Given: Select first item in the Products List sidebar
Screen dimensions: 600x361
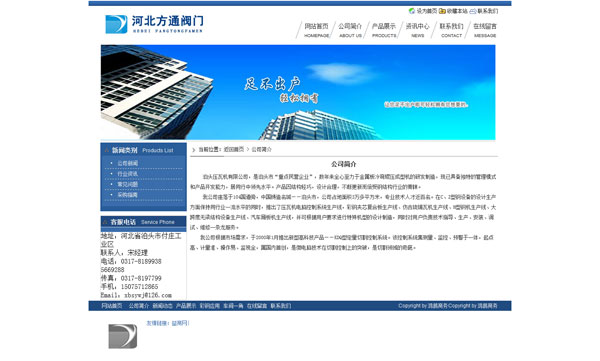Looking at the screenshot, I should point(127,163).
